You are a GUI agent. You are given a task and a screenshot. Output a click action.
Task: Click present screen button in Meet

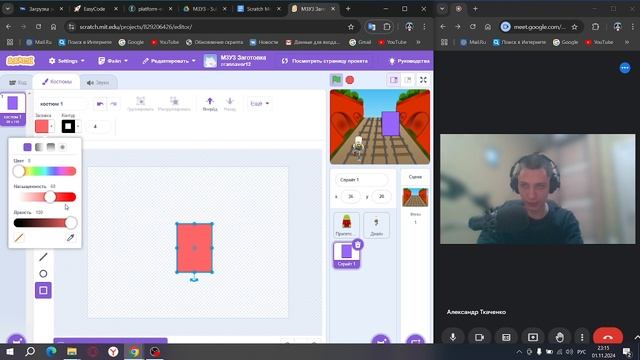pyautogui.click(x=533, y=337)
